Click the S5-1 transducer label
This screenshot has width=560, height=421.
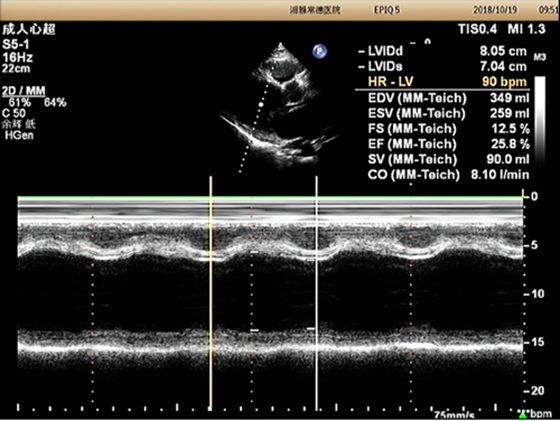coord(16,45)
